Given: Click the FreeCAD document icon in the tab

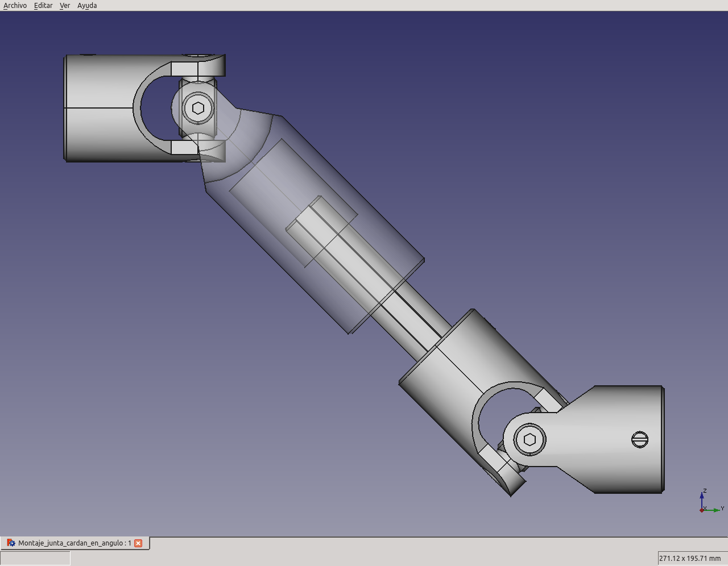Looking at the screenshot, I should coord(11,543).
